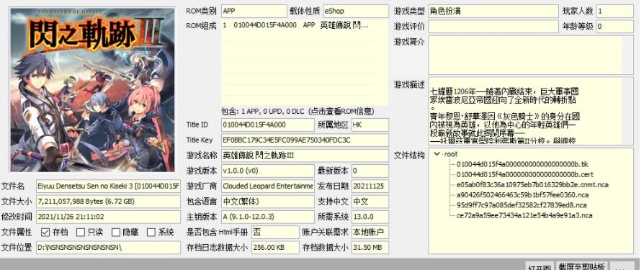Click the 最新版本 field showing 0
The image size is (644, 270).
click(370, 171)
